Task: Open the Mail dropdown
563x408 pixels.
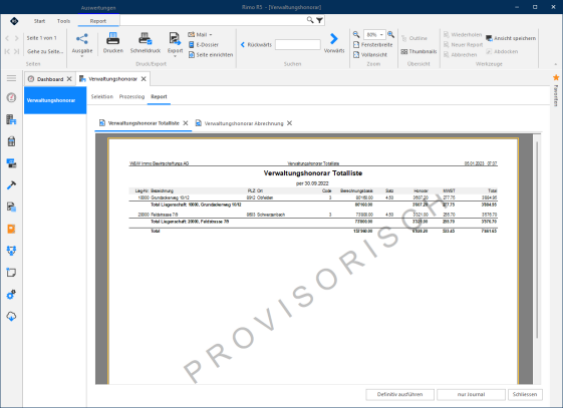Action: 200,34
